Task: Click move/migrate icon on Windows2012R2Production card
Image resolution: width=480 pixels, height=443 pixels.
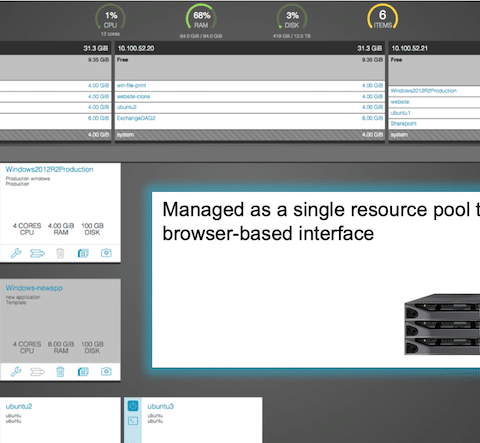Action: 37,253
